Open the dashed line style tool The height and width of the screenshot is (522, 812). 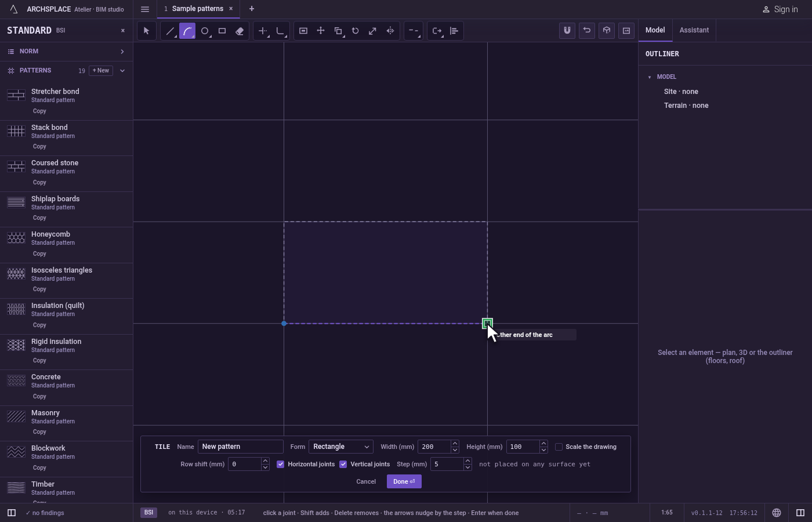click(x=413, y=31)
